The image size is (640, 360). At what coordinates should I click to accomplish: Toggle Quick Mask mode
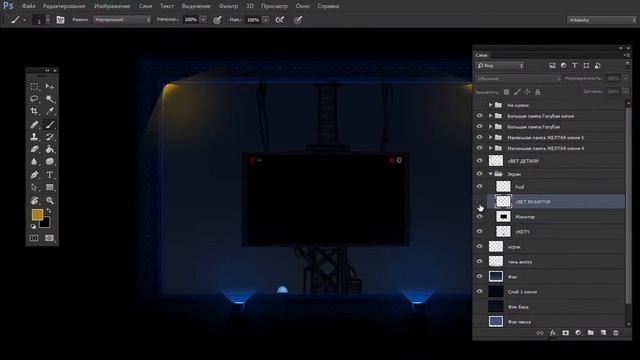(34, 238)
